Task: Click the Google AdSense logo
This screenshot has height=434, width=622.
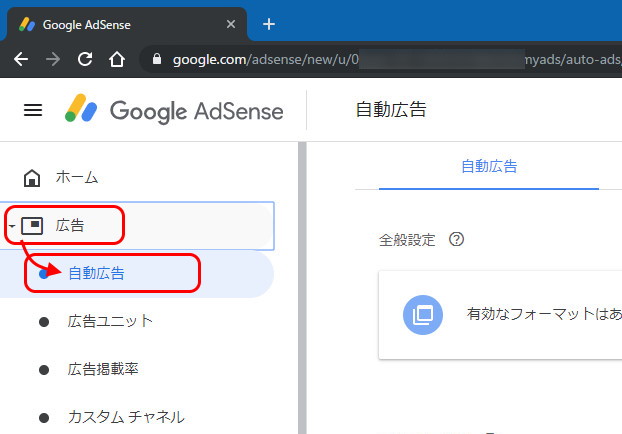Action: pos(175,110)
